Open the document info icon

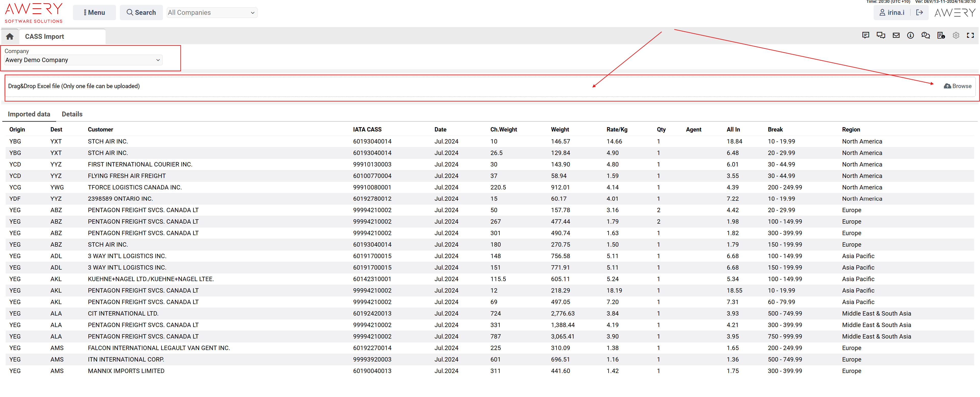click(941, 35)
